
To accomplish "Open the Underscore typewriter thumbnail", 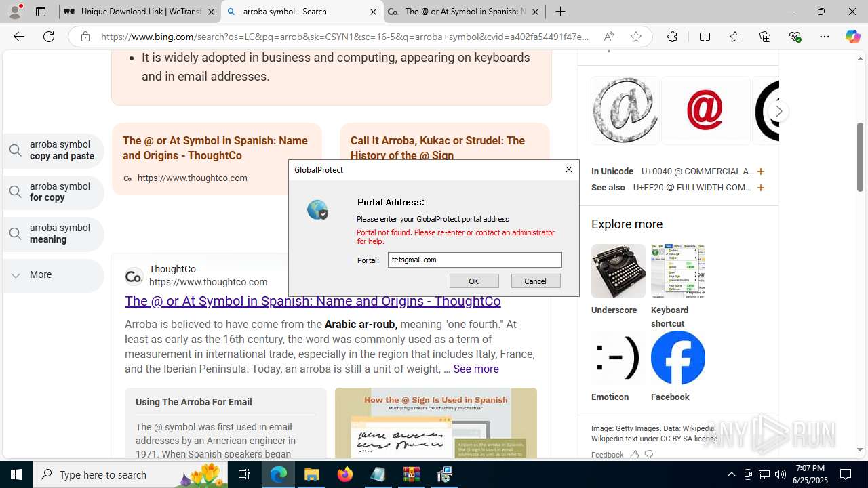I will pos(618,271).
